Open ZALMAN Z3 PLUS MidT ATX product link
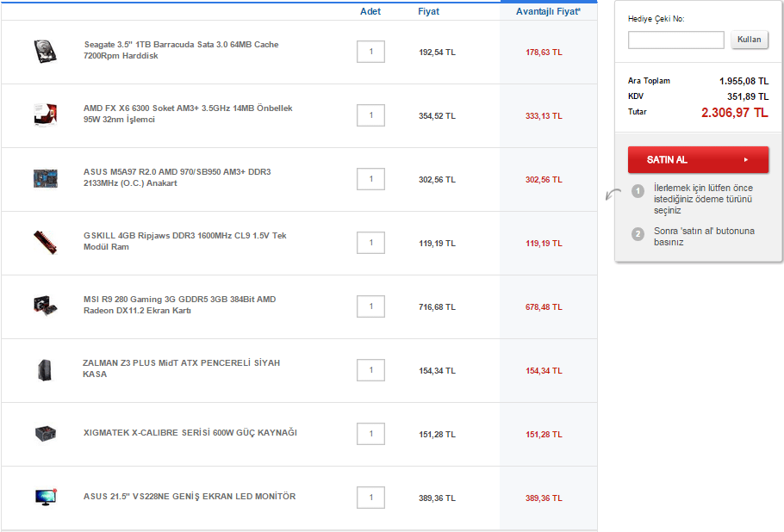The width and height of the screenshot is (784, 532). pos(181,368)
